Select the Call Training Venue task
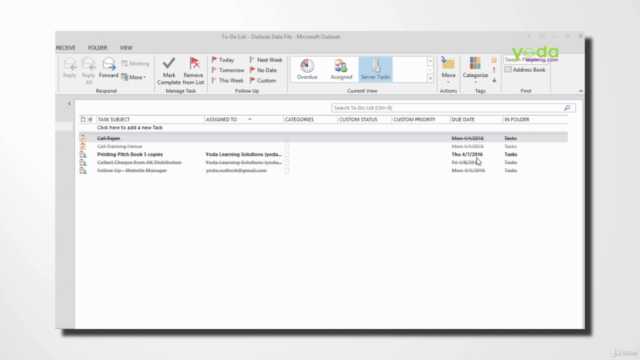640x360 pixels. click(323, 146)
